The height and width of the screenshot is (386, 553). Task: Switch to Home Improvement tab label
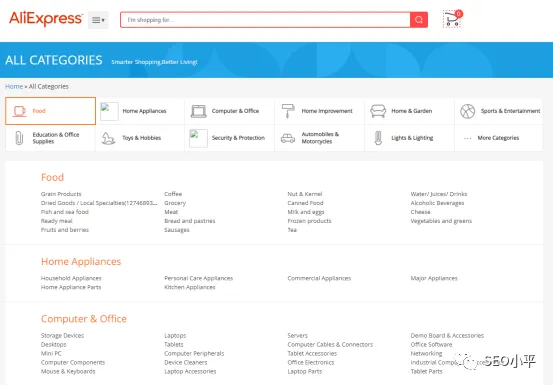click(x=327, y=111)
